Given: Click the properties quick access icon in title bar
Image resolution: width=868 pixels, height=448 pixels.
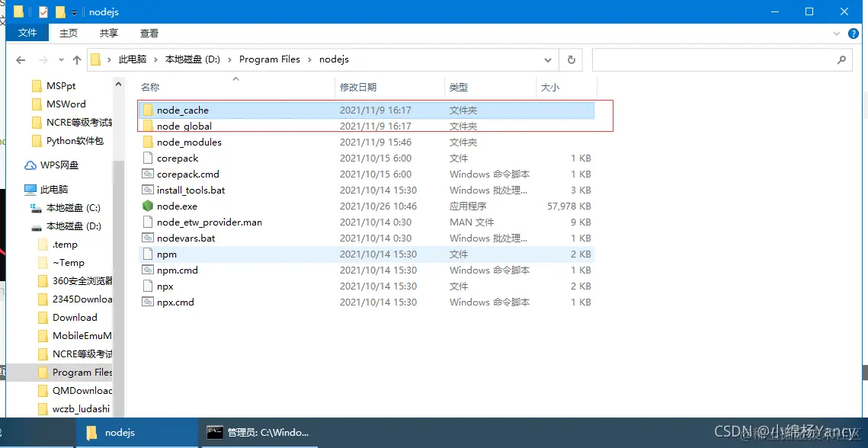Looking at the screenshot, I should click(x=43, y=11).
